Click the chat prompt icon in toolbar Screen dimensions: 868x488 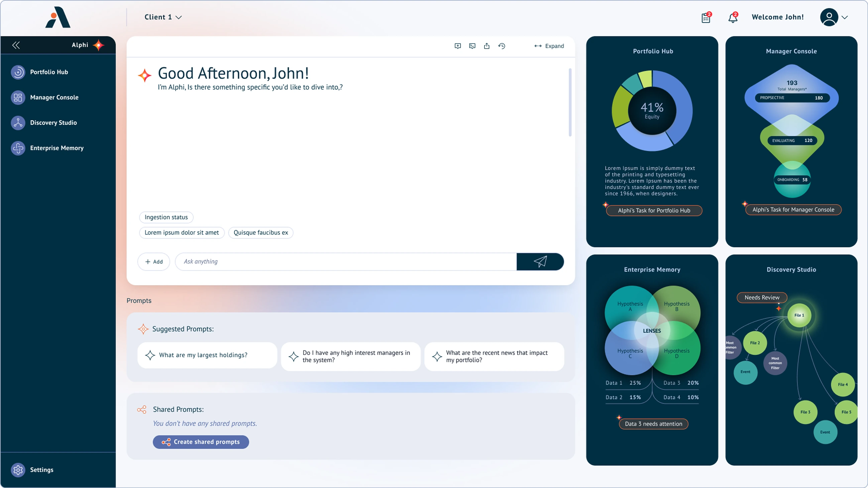tap(472, 46)
